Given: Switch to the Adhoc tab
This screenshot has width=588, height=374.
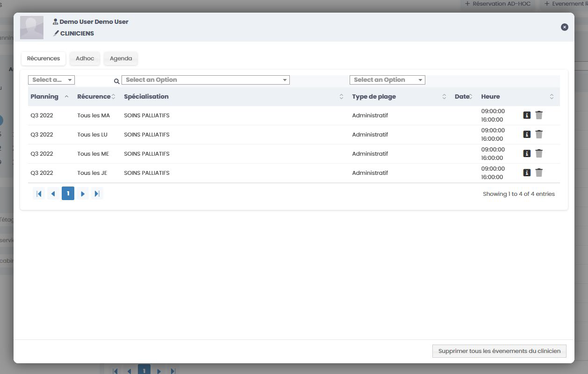Looking at the screenshot, I should tap(85, 58).
